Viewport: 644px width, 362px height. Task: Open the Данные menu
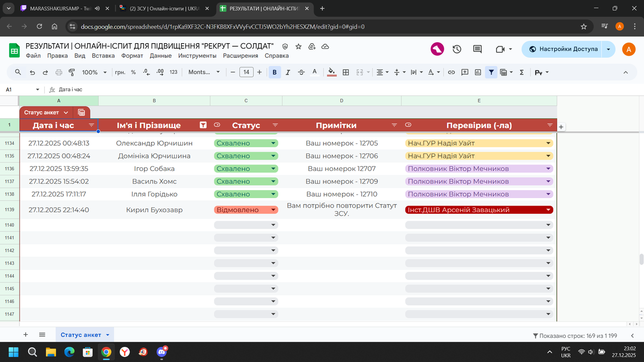(x=160, y=56)
